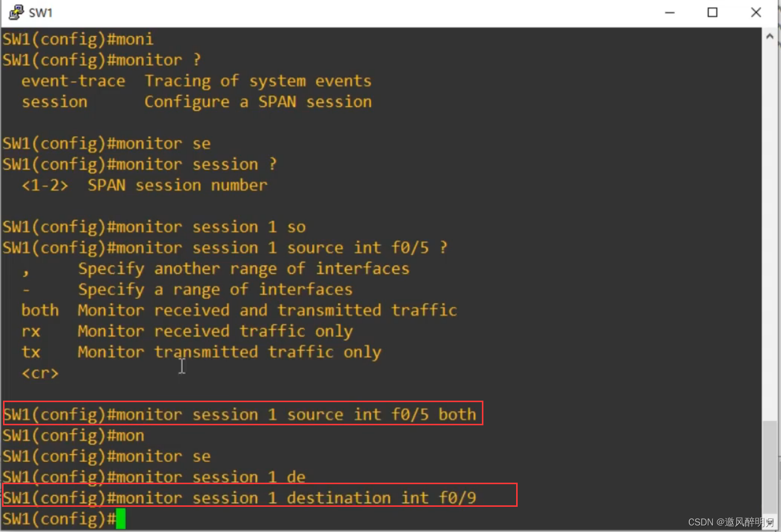Click the CSDN watermark text
Viewport: 781px width, 532px height.
[730, 522]
